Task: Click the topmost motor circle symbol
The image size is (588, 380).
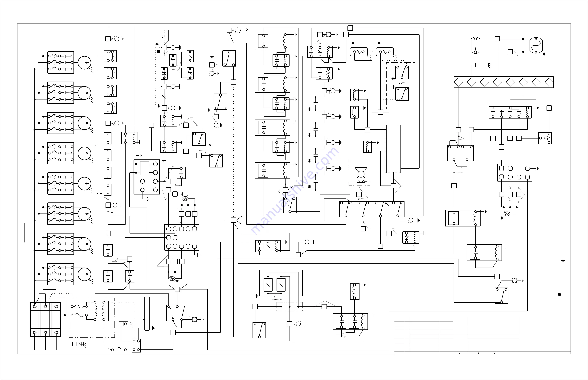Action: tap(84, 63)
